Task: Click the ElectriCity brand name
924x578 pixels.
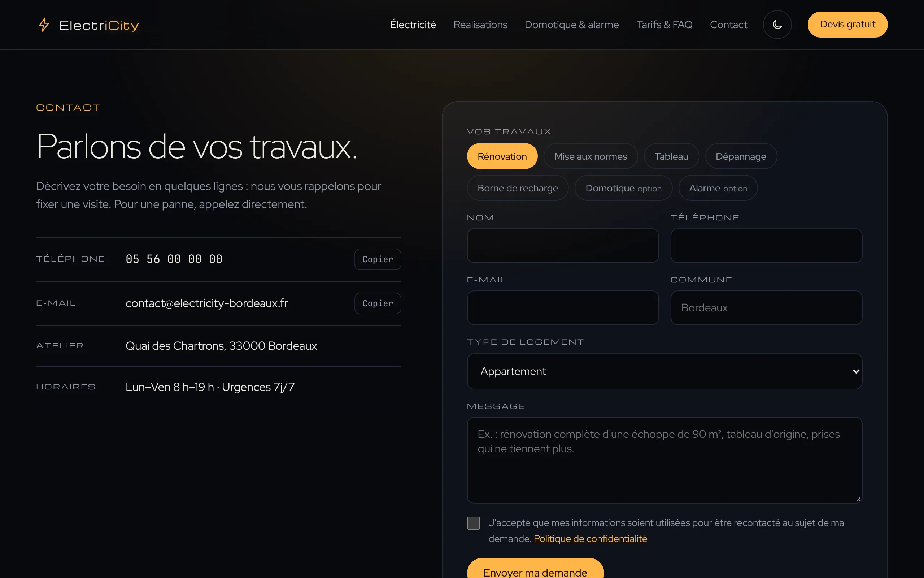Action: click(x=99, y=25)
